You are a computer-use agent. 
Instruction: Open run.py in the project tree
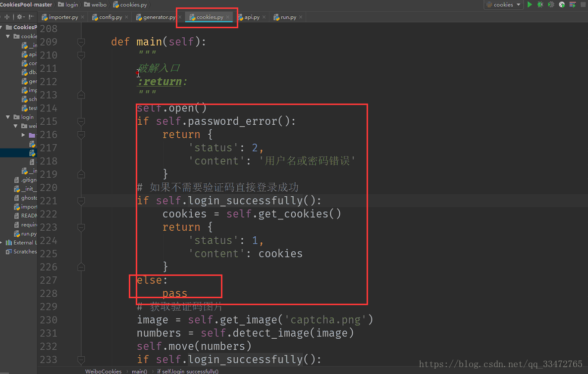click(25, 234)
